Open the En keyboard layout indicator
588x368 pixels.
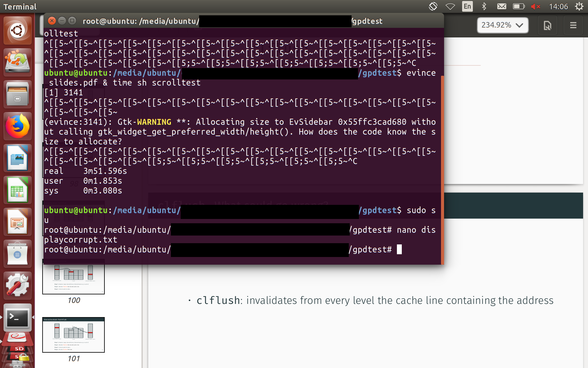point(467,6)
